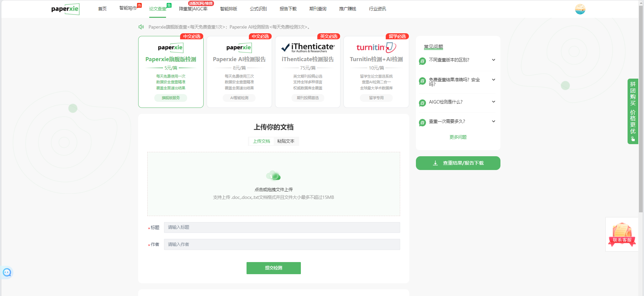644x296 pixels.
Task: Click the Turnitin logo card
Action: 376,48
